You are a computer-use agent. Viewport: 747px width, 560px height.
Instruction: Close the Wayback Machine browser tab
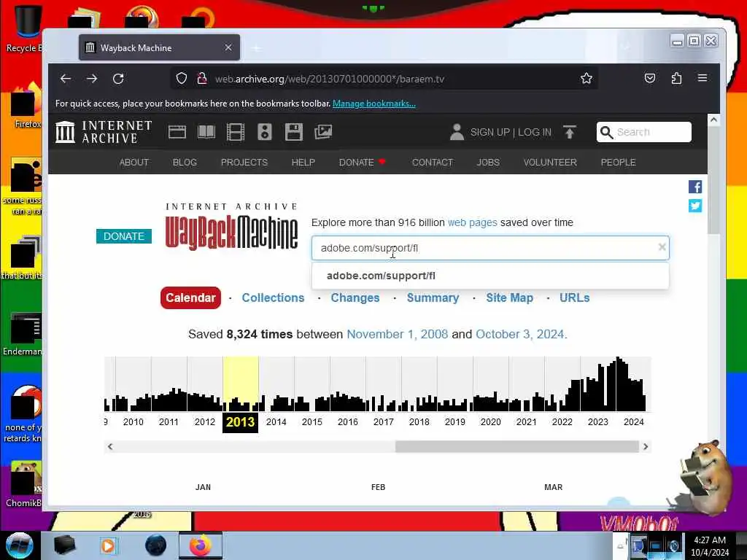228,47
